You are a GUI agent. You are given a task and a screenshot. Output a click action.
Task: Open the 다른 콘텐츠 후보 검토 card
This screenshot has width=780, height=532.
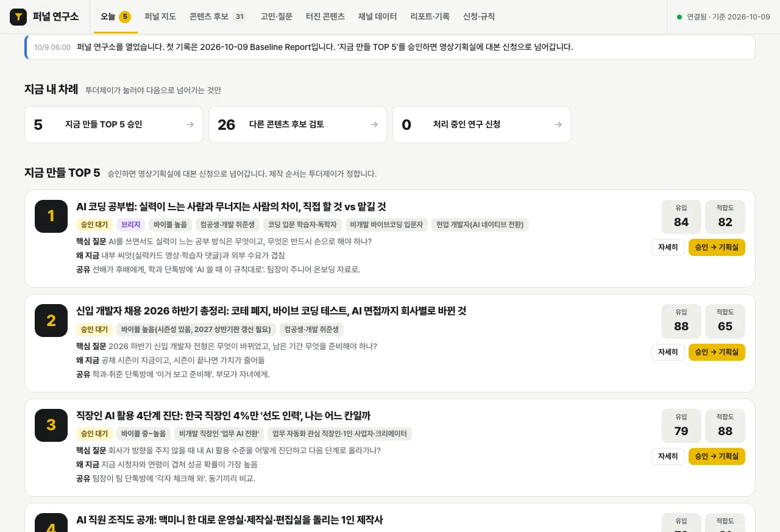pyautogui.click(x=298, y=124)
